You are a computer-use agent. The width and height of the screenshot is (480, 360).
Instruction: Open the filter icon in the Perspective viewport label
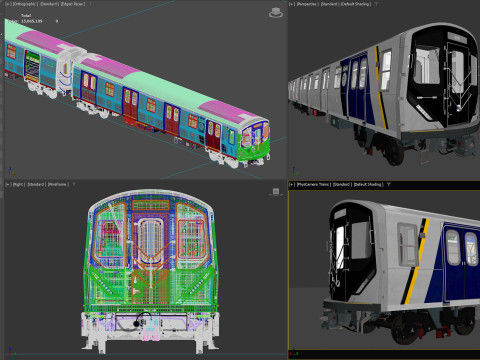[377, 4]
